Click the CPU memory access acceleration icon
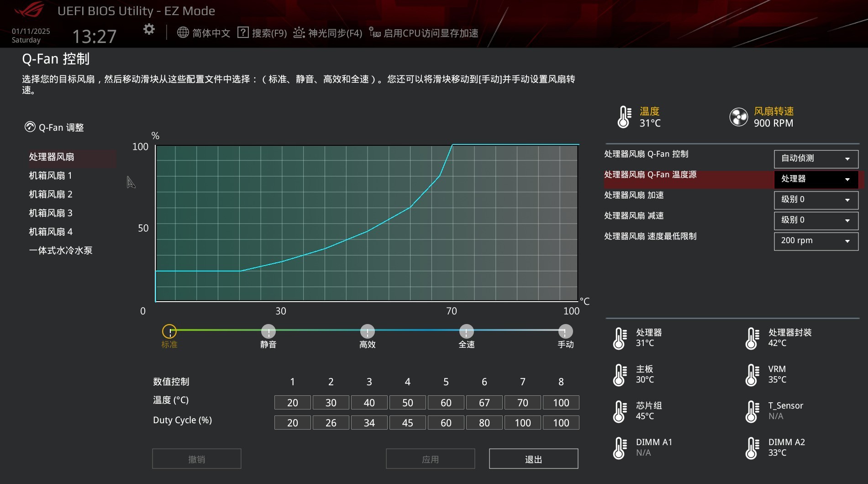The width and height of the screenshot is (868, 484). [375, 32]
